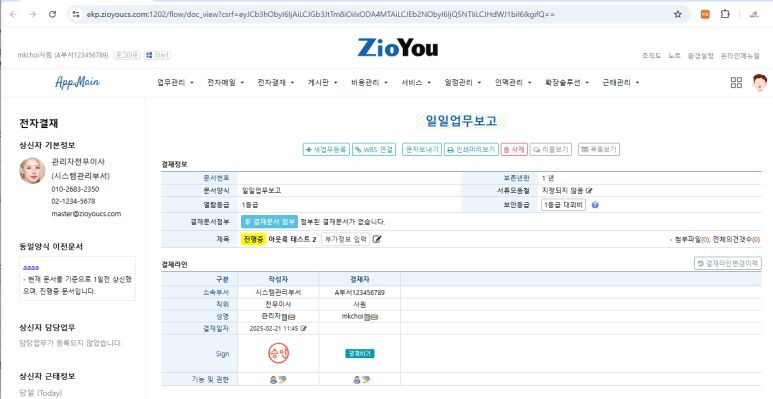Image resolution: width=773 pixels, height=399 pixels.
Task: Open the browser extensions puzzle icon
Action: coord(725,14)
